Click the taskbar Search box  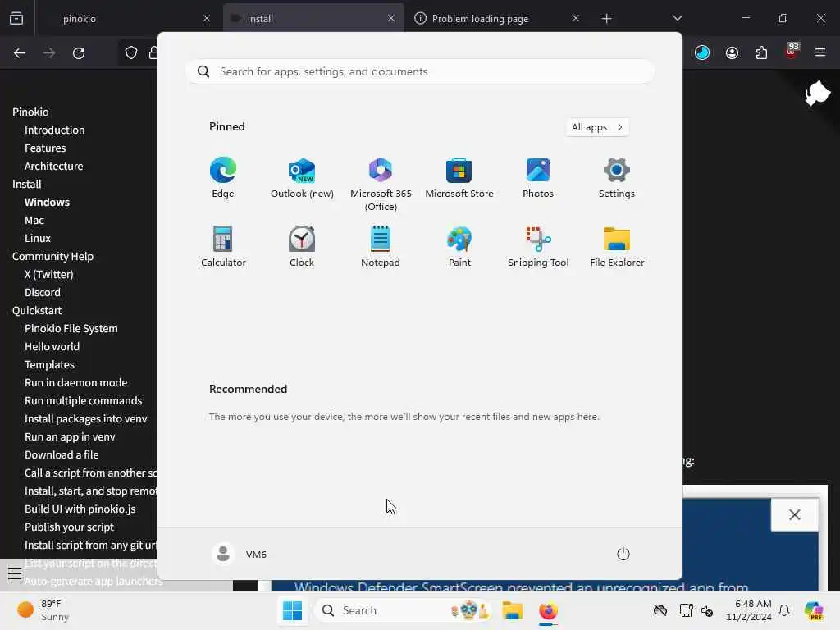pos(403,610)
